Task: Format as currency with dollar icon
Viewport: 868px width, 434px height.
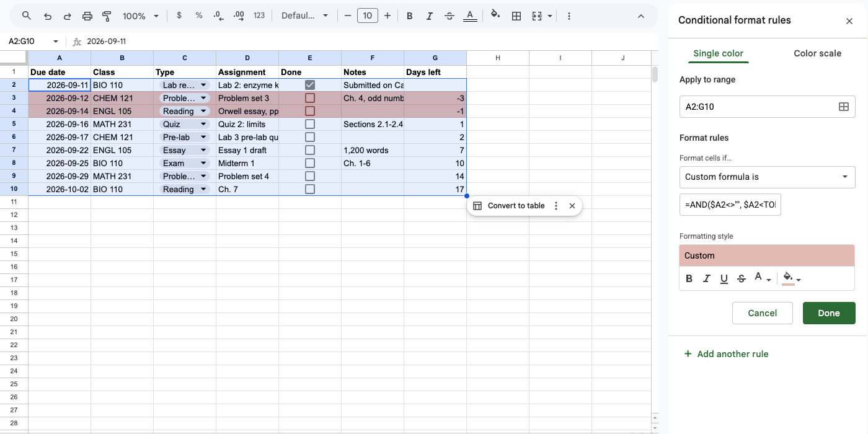Action: [179, 15]
